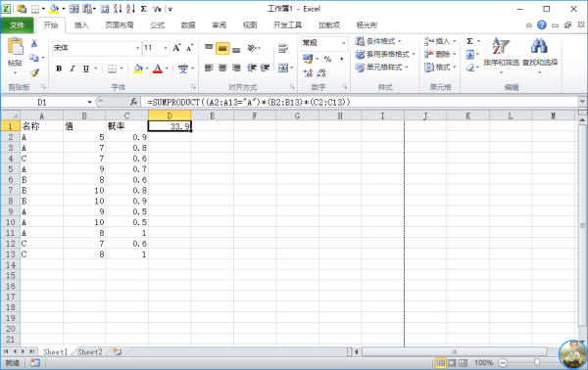Decrease font size with the small A
This screenshot has width=588, height=370.
pos(190,48)
